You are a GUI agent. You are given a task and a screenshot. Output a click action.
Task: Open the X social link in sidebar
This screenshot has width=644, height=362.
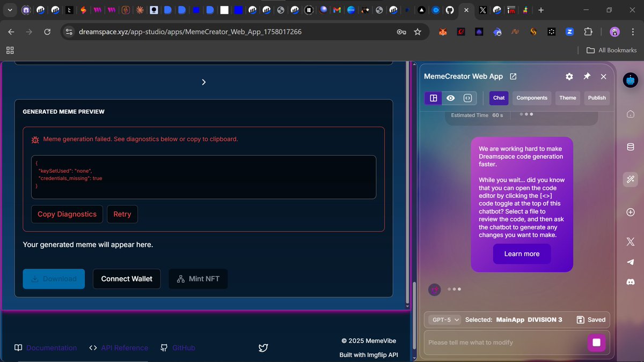[631, 242]
